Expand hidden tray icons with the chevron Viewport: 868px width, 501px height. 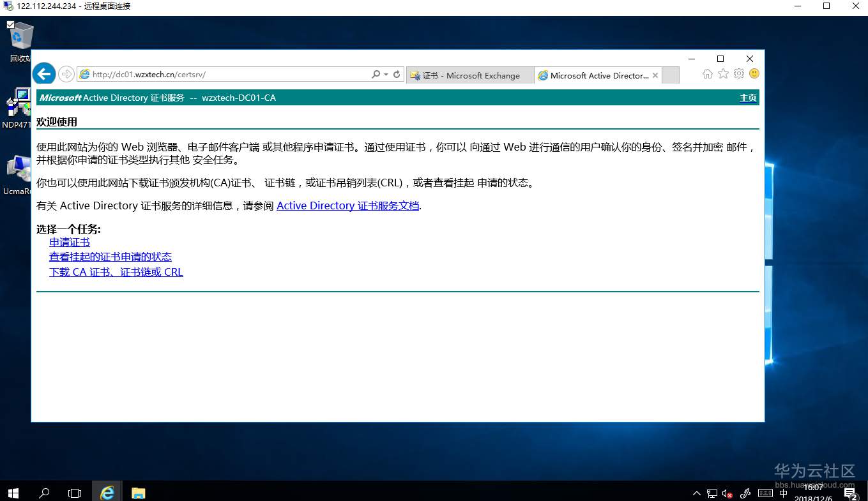click(696, 493)
